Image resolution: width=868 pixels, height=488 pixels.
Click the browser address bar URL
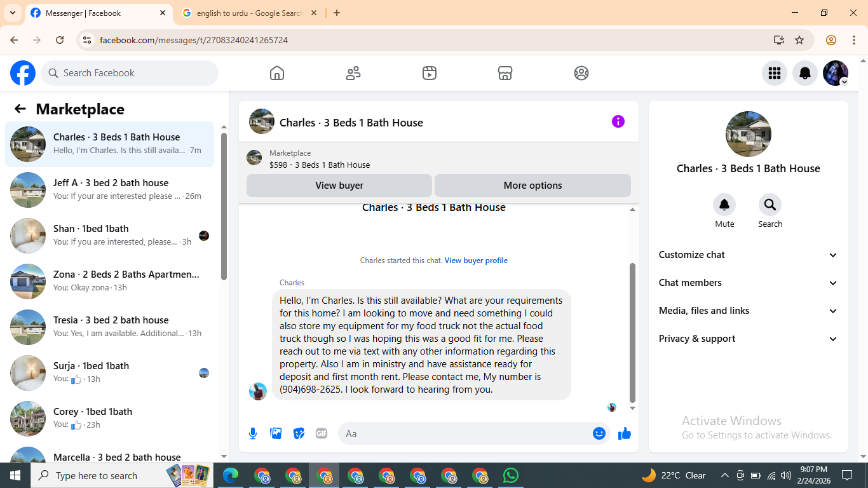click(x=194, y=40)
